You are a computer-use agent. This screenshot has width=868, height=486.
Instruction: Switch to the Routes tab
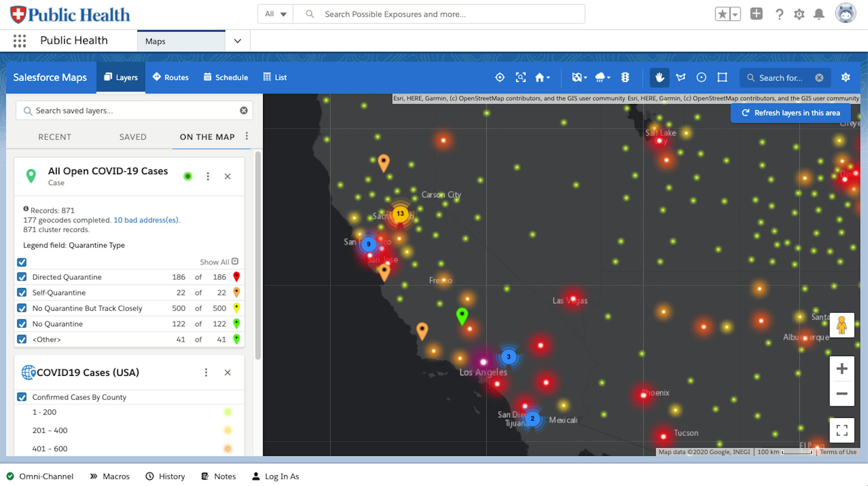[x=170, y=77]
